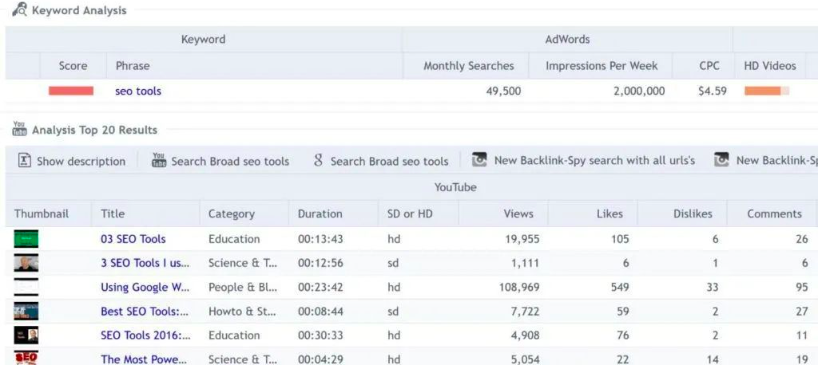Select the 00:30:33 duration cell
This screenshot has width=821, height=378.
(320, 335)
